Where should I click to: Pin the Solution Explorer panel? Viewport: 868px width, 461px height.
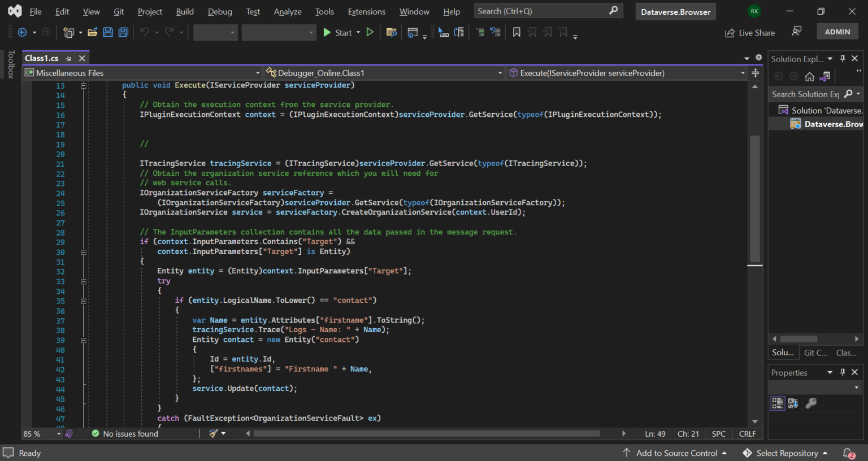[842, 58]
